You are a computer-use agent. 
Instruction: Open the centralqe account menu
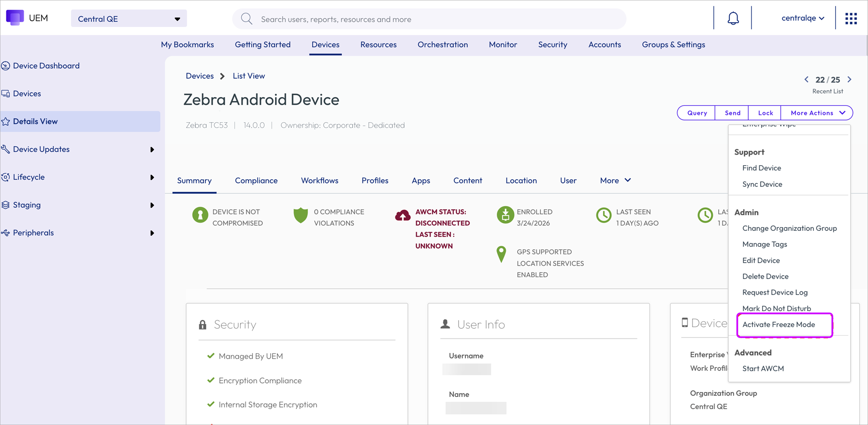pos(803,18)
